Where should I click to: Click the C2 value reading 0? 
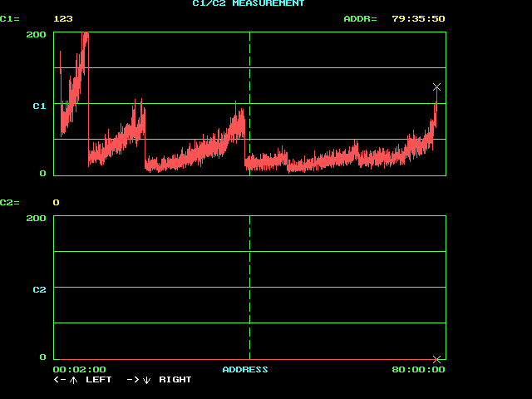[57, 203]
